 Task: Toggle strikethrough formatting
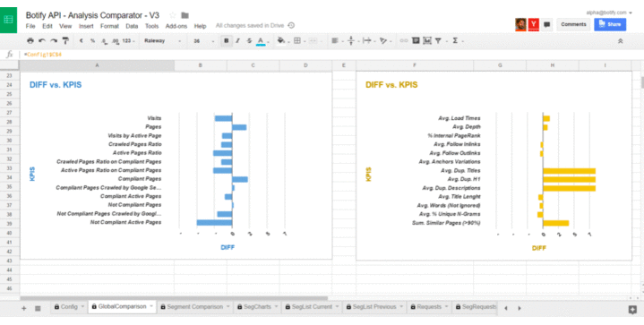(x=249, y=40)
